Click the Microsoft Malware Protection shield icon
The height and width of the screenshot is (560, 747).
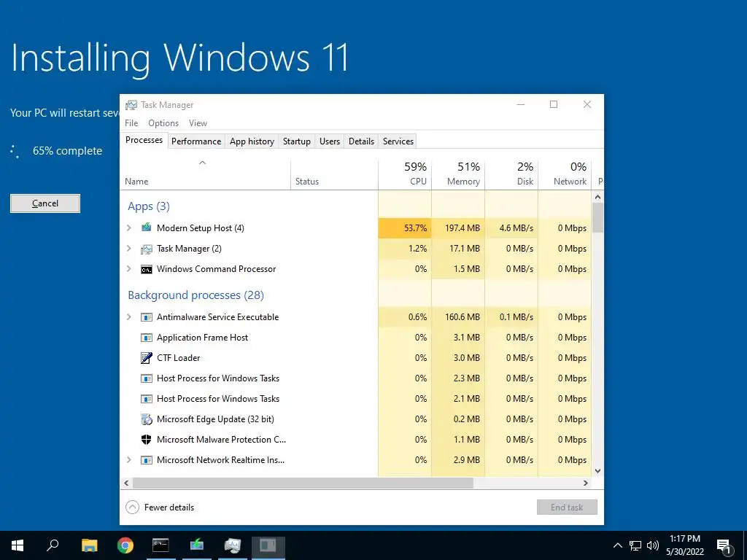[x=146, y=440]
